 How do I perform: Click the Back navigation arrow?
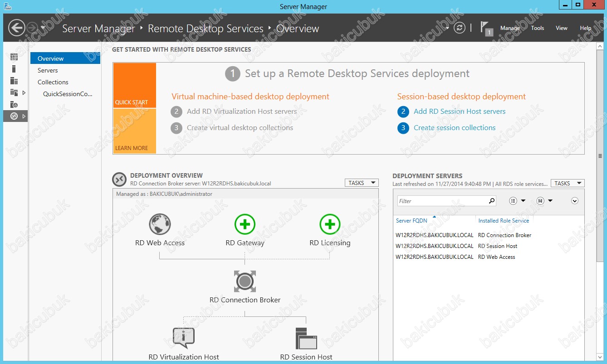pyautogui.click(x=17, y=28)
